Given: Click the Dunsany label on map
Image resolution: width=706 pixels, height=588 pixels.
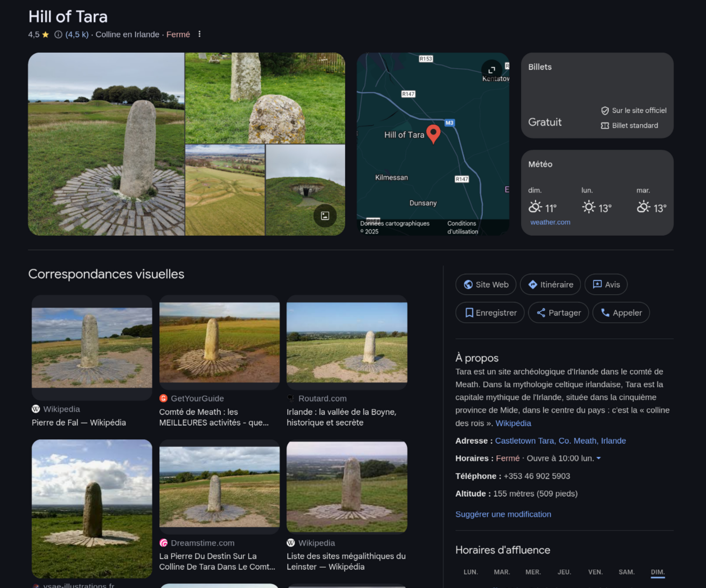Looking at the screenshot, I should [x=423, y=203].
